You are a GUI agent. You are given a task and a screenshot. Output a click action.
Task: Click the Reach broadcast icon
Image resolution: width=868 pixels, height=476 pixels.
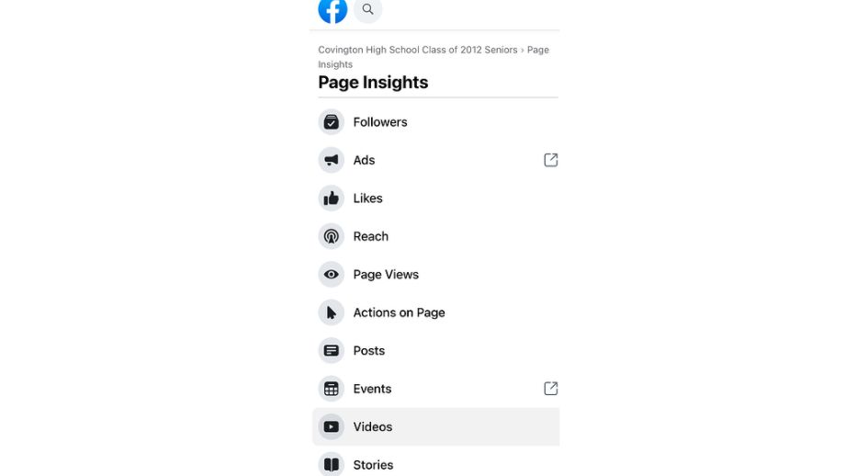coord(331,236)
